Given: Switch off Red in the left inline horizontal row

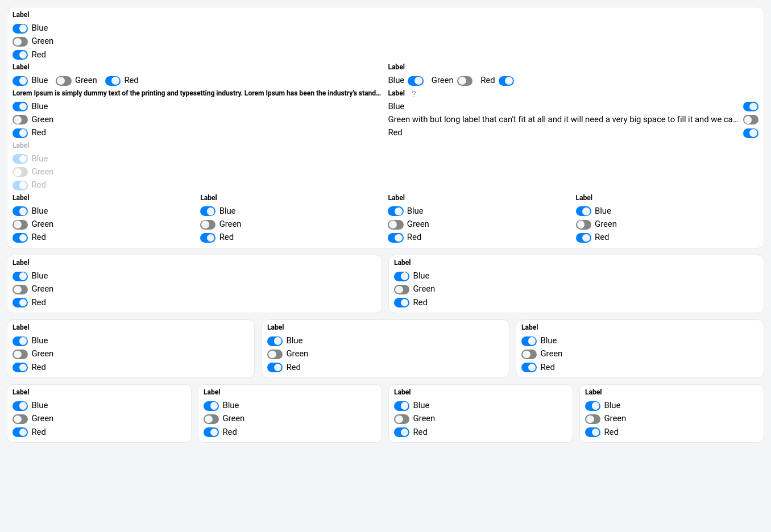Looking at the screenshot, I should (x=113, y=81).
